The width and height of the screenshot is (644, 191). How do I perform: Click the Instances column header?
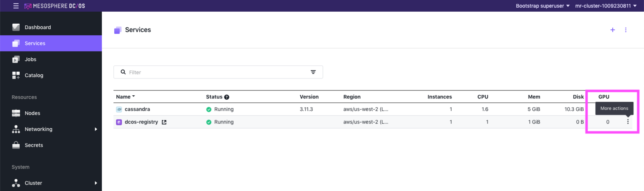[x=440, y=97]
